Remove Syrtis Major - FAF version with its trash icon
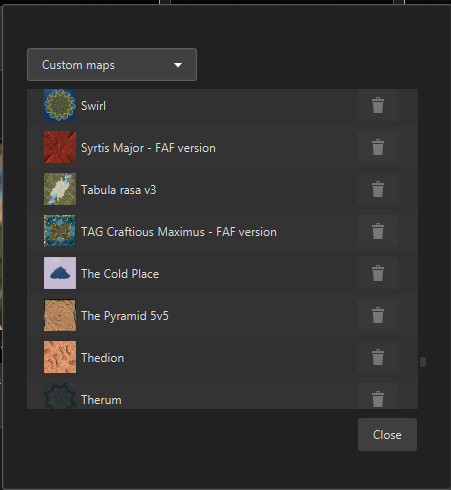 click(378, 147)
